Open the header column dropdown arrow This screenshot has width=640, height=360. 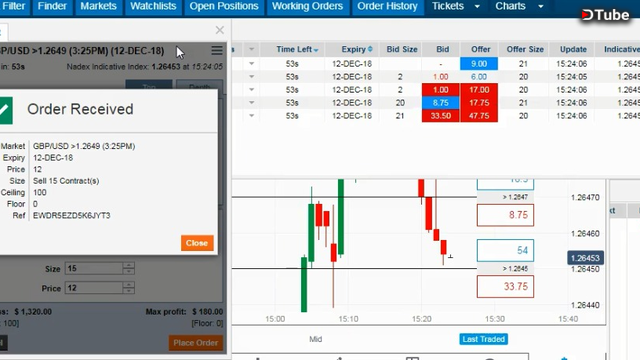pos(251,49)
